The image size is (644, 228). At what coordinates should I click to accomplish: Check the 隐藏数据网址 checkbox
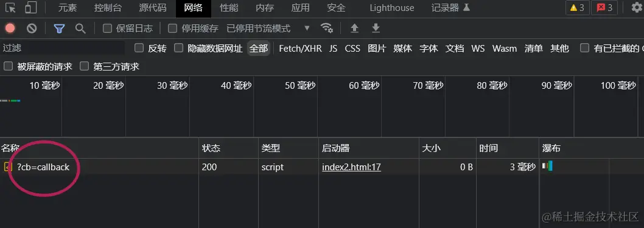tap(178, 48)
